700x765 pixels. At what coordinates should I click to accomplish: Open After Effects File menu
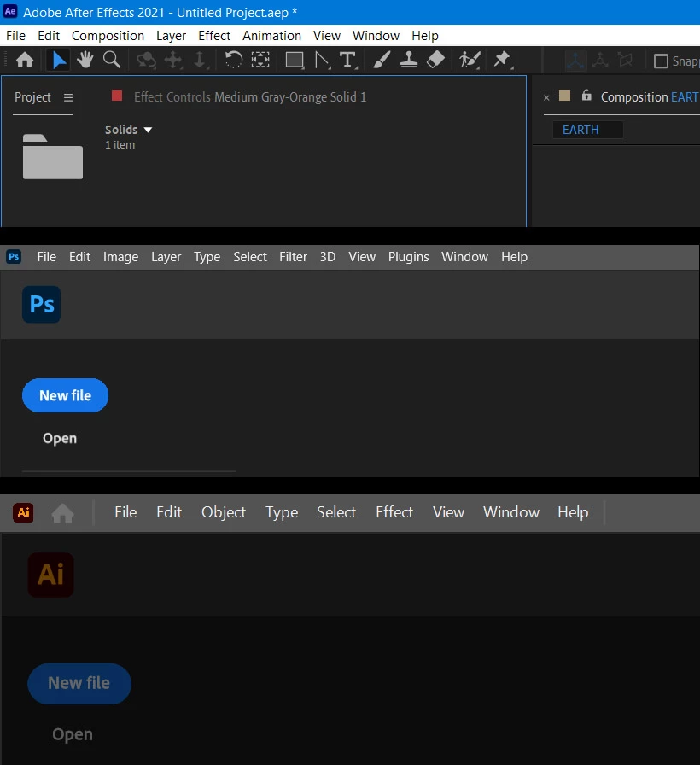point(15,36)
